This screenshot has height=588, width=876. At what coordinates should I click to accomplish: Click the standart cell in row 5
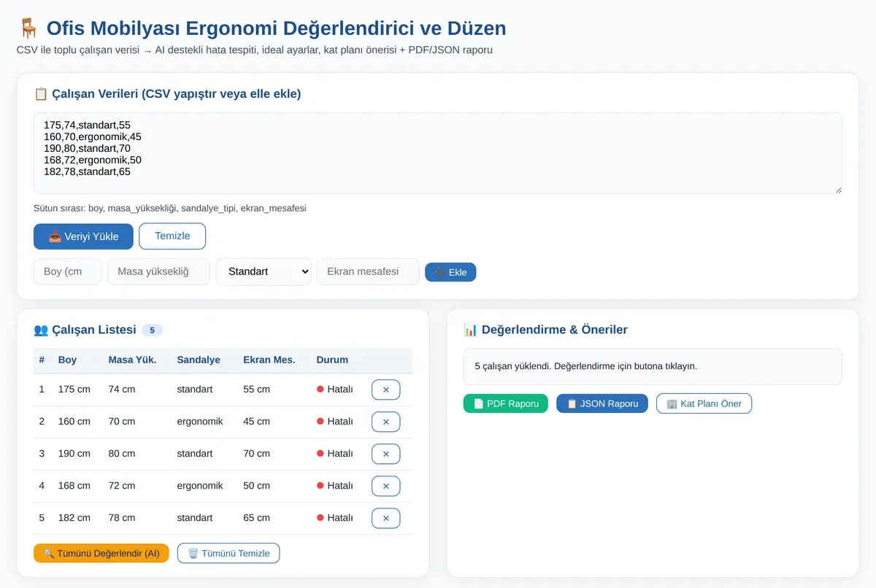point(195,518)
